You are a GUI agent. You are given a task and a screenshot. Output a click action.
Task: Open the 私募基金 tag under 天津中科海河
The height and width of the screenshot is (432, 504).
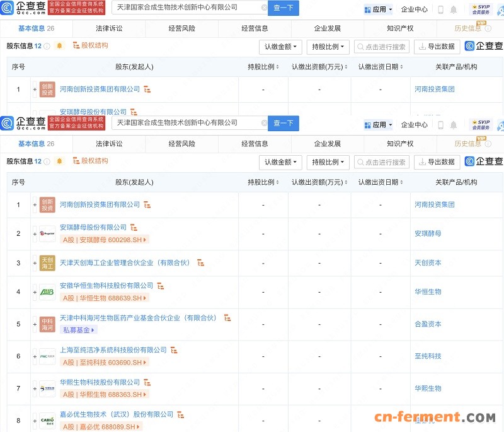(x=78, y=330)
